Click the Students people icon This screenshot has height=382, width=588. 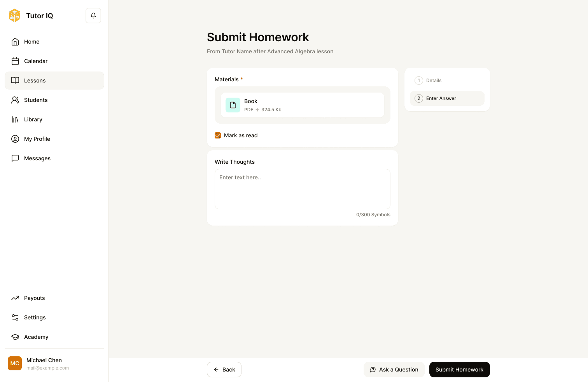15,100
